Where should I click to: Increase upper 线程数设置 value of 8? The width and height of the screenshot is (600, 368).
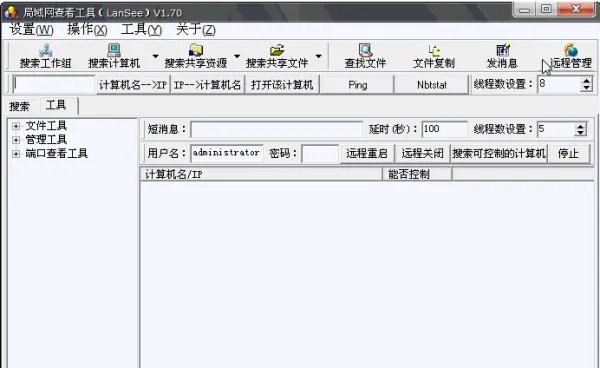[x=586, y=81]
